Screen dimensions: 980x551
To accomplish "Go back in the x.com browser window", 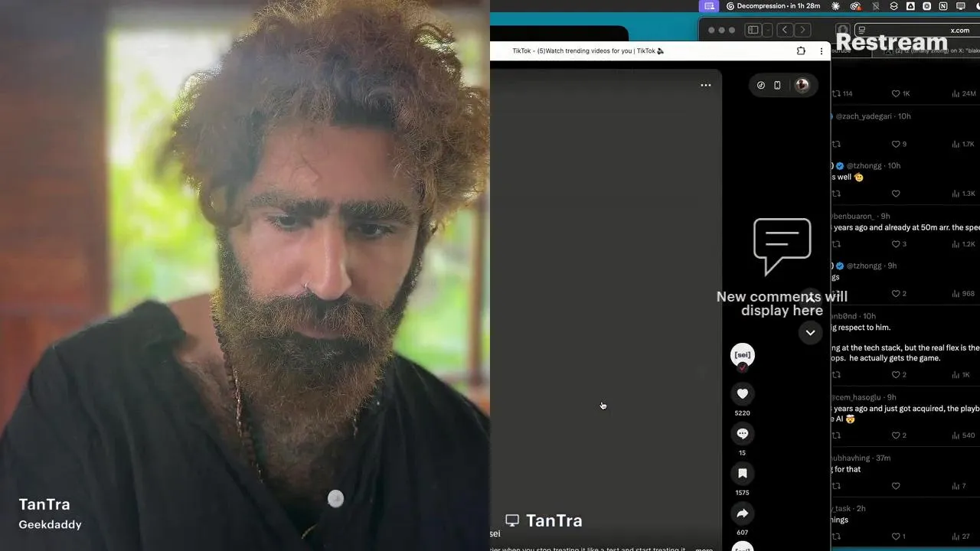I will click(x=785, y=30).
